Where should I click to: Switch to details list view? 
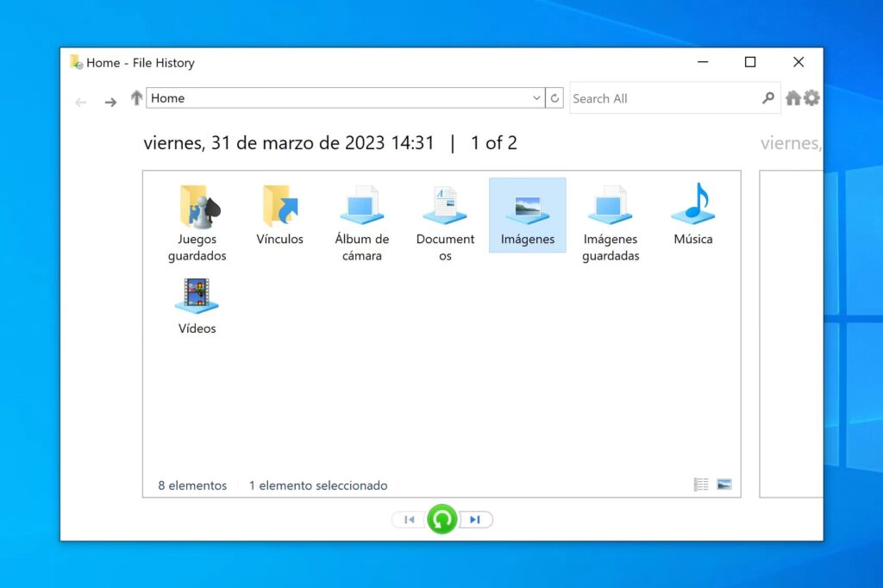coord(701,485)
